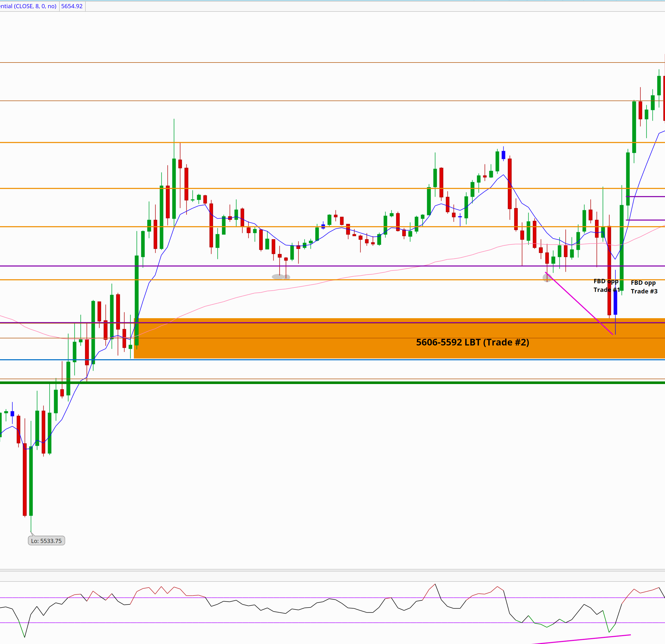Select the topmost brown horizontal level line
The height and width of the screenshot is (644, 665).
click(305, 63)
